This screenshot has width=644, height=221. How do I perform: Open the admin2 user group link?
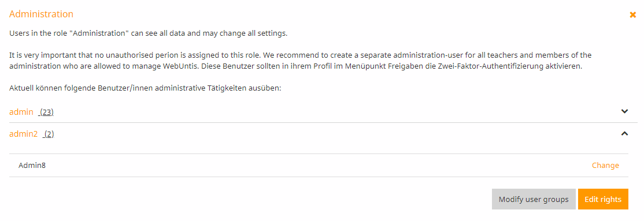(x=23, y=134)
